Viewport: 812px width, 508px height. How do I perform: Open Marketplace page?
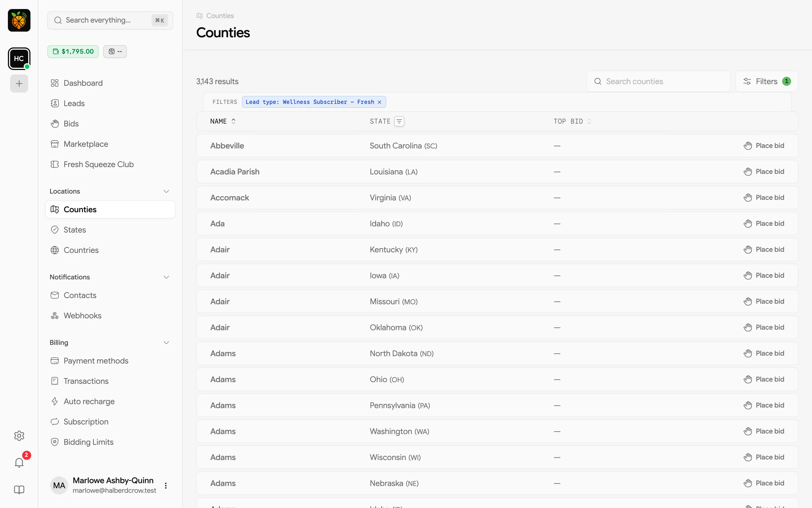coord(110,144)
